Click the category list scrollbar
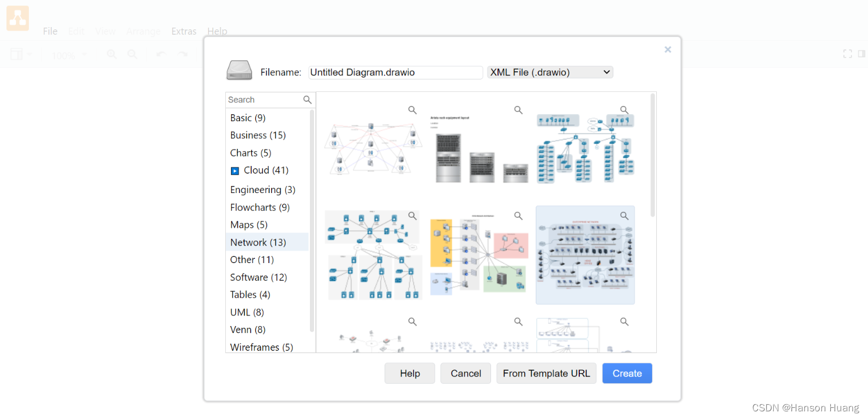This screenshot has width=868, height=419. [312, 221]
